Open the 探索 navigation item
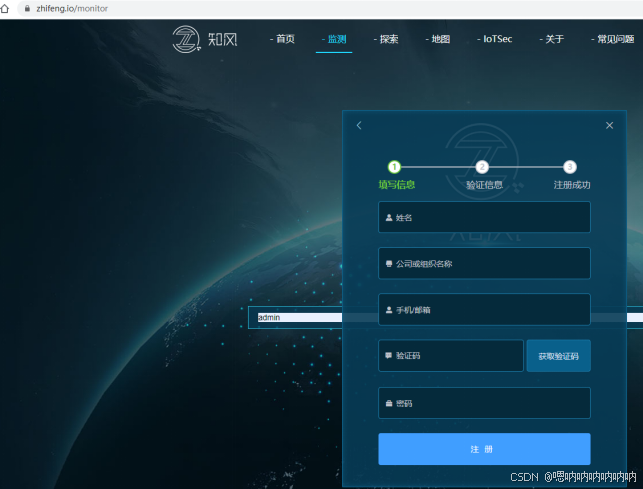Image resolution: width=643 pixels, height=489 pixels. 385,39
